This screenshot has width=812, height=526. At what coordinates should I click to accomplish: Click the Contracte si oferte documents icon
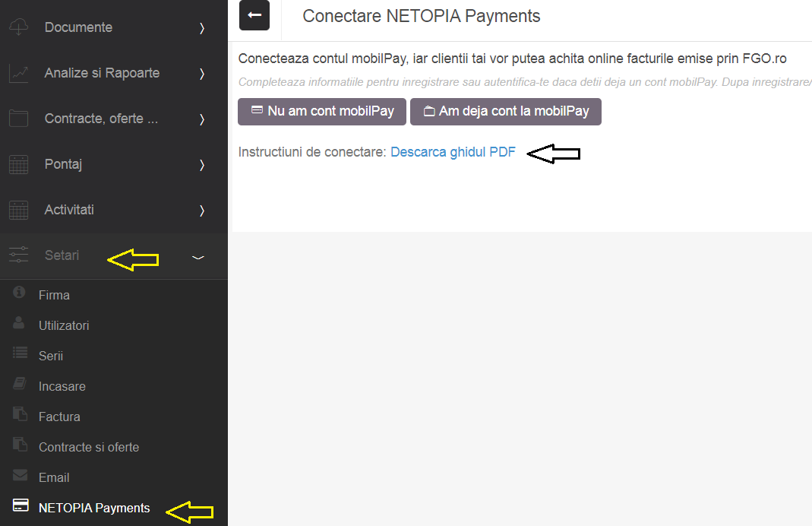pos(20,445)
